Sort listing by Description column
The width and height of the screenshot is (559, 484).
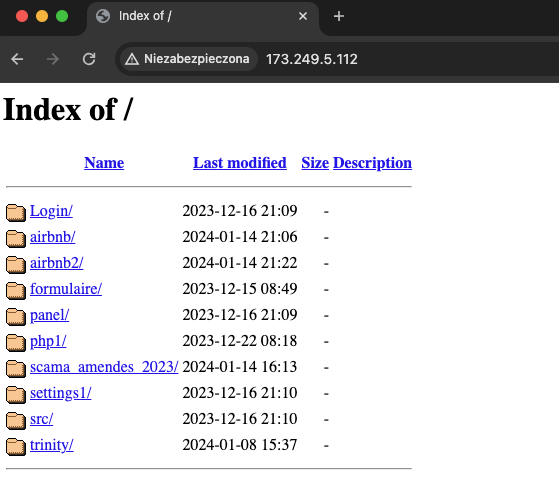[372, 163]
